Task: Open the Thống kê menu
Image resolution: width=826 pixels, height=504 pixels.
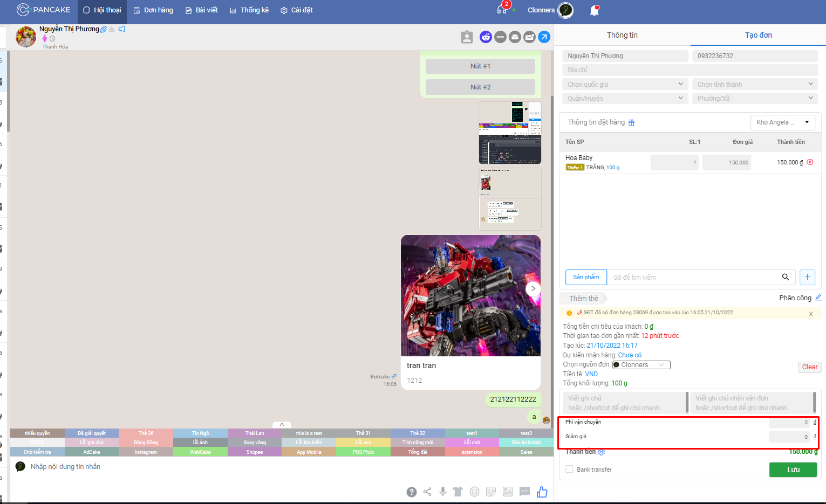Action: 249,10
